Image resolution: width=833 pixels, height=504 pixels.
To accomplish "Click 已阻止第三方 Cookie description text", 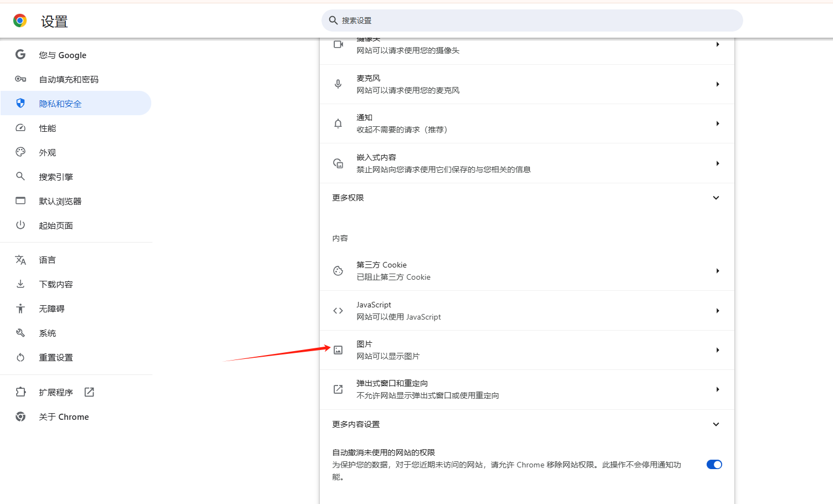I will pyautogui.click(x=393, y=277).
